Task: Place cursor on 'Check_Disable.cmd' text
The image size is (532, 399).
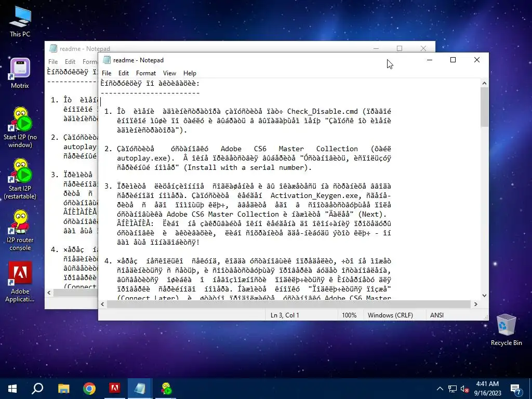Action: click(x=322, y=112)
